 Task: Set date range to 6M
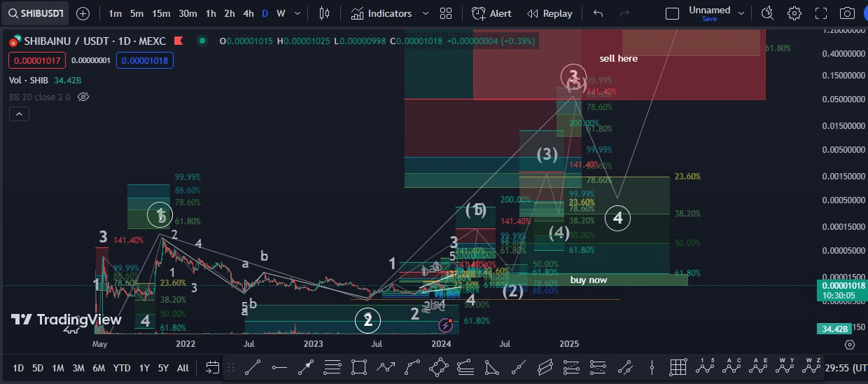pyautogui.click(x=99, y=367)
